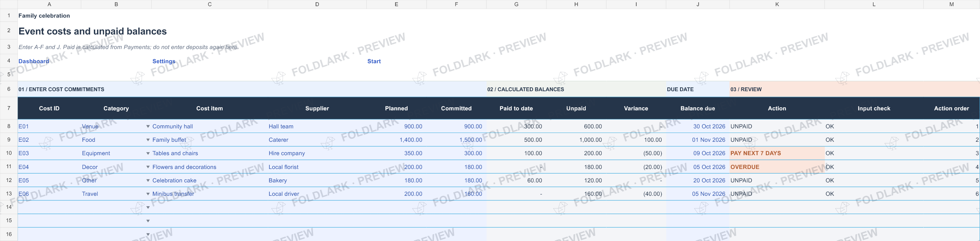The width and height of the screenshot is (980, 241).
Task: Click the '01 / ENTER COST COMMITMENTS' section header
Action: [x=252, y=89]
